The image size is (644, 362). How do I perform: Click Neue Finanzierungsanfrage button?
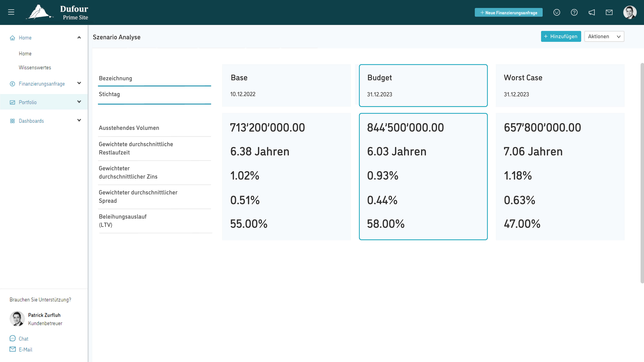pos(508,13)
